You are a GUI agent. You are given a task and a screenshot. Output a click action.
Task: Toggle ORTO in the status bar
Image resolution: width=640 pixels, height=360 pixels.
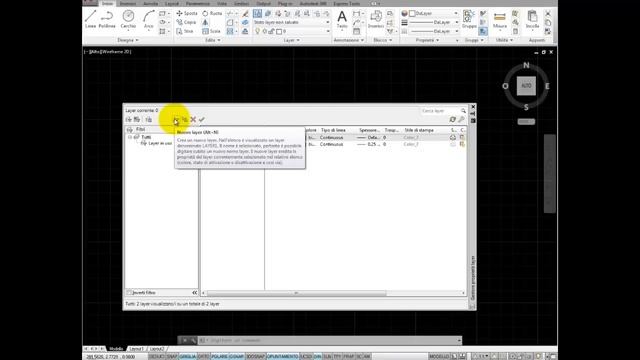(203, 357)
